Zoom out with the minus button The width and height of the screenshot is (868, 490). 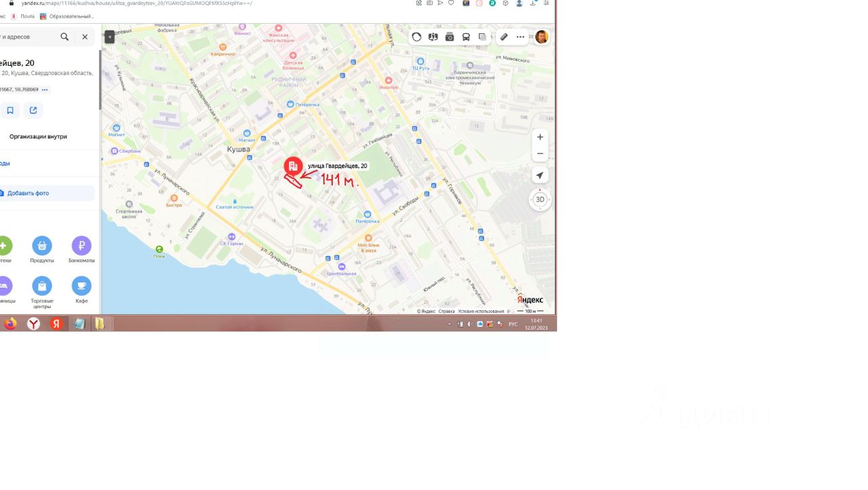coord(540,153)
